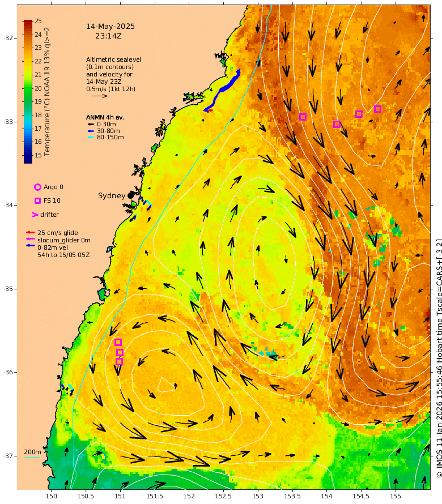The height and width of the screenshot is (504, 442).
Task: Click the thick blue glider track off the coast
Action: [x=223, y=89]
